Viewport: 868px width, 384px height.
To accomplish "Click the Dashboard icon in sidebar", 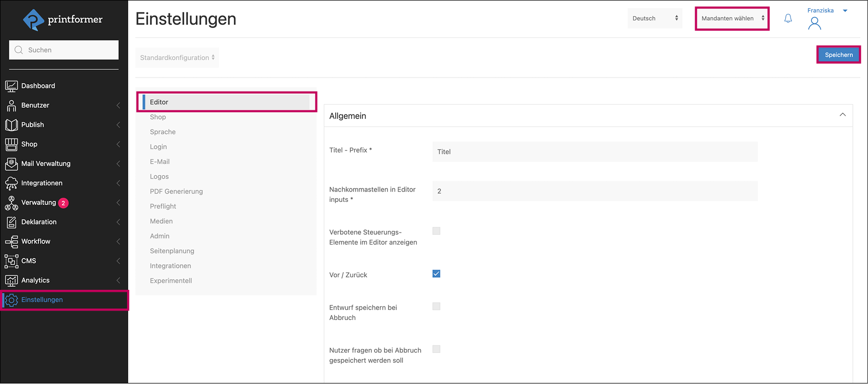I will click(x=11, y=86).
